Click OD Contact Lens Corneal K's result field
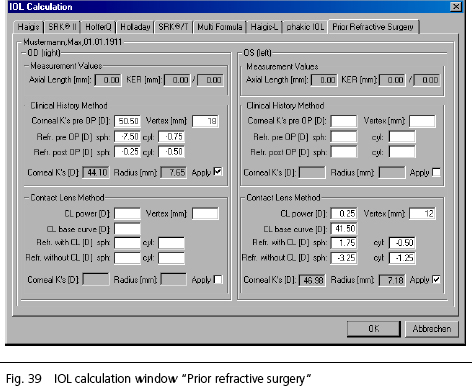 [x=96, y=280]
